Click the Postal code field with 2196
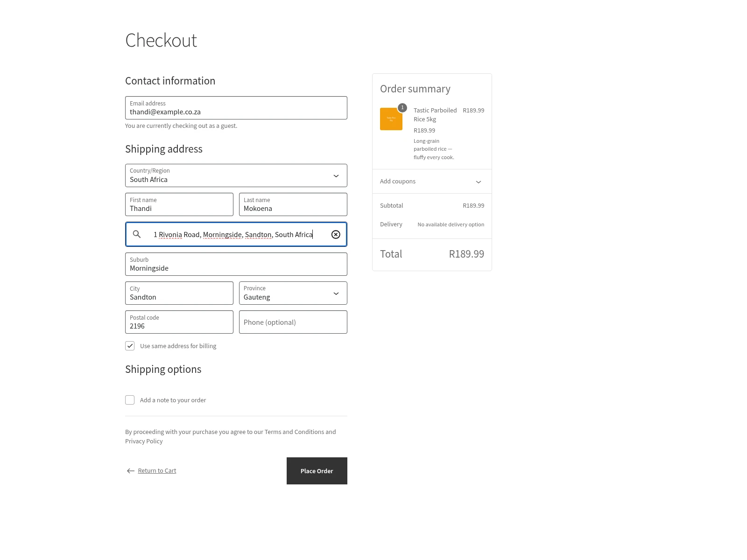 coord(179,322)
